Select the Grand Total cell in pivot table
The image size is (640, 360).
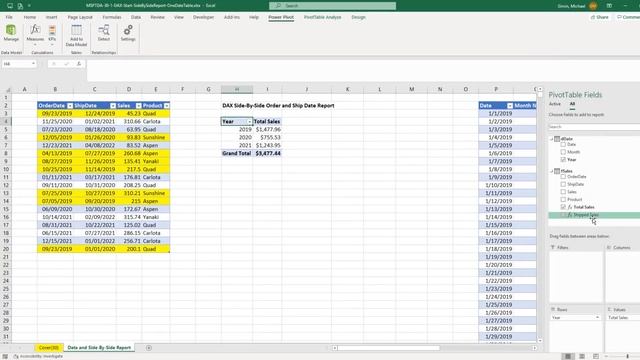click(237, 153)
